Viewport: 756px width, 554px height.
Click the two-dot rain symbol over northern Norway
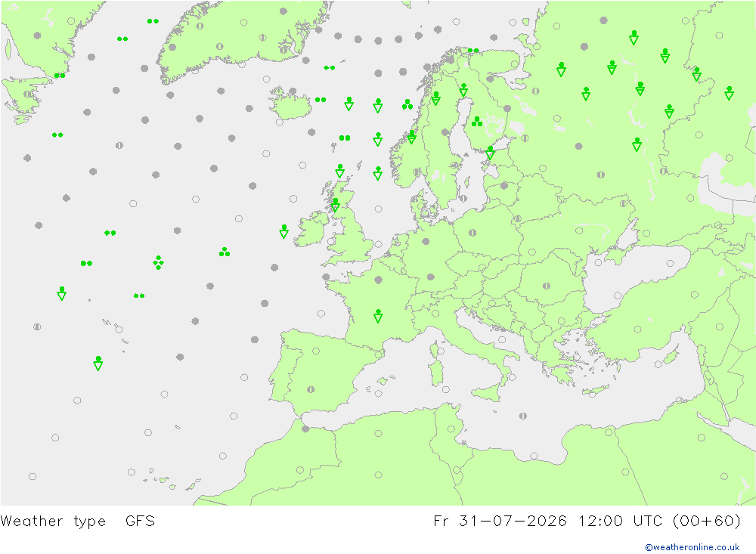pyautogui.click(x=473, y=50)
